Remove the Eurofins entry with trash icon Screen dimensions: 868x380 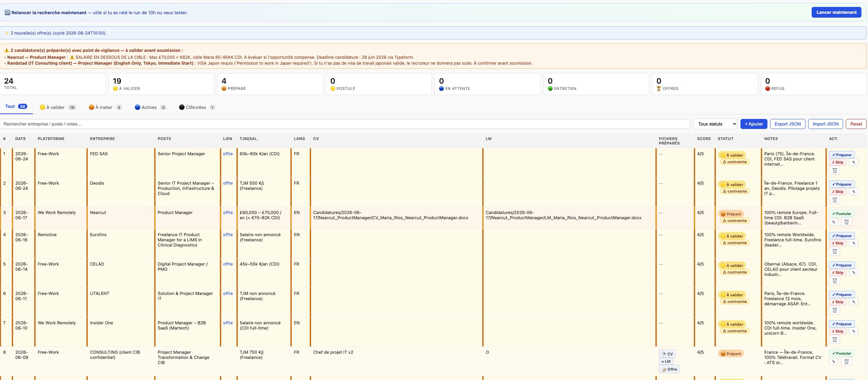click(x=834, y=251)
